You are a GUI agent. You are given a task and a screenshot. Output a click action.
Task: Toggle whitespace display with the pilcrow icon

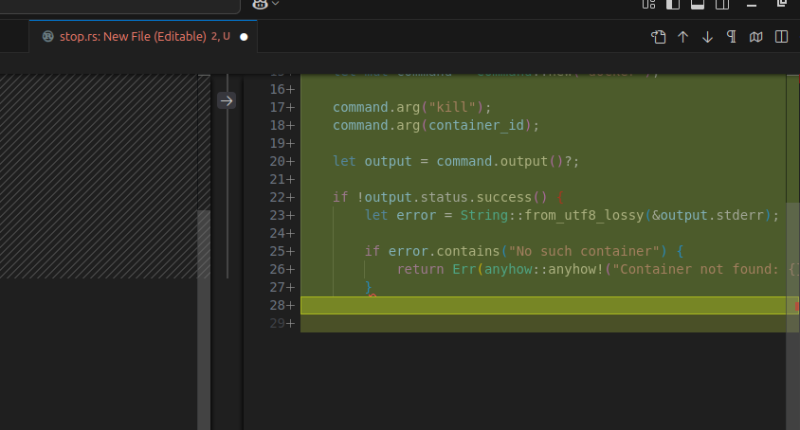731,37
